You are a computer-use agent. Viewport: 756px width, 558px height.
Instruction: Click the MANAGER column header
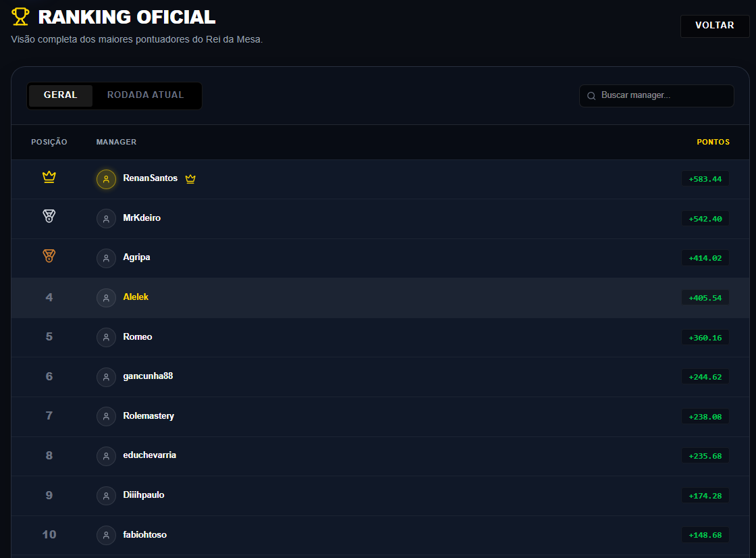116,142
